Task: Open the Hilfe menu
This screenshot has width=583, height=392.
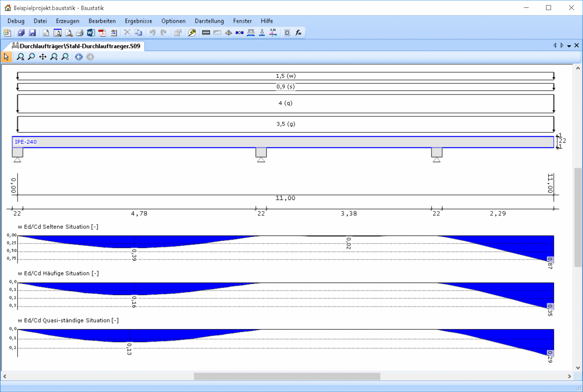Action: [267, 21]
